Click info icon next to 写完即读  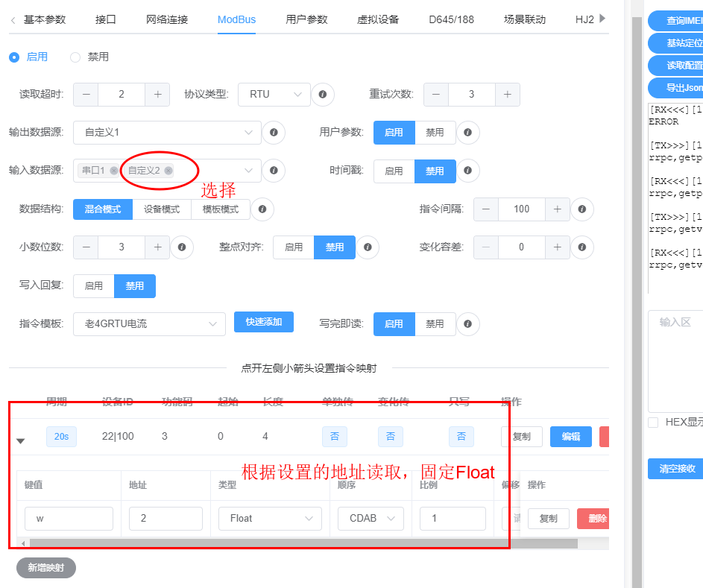pos(467,324)
